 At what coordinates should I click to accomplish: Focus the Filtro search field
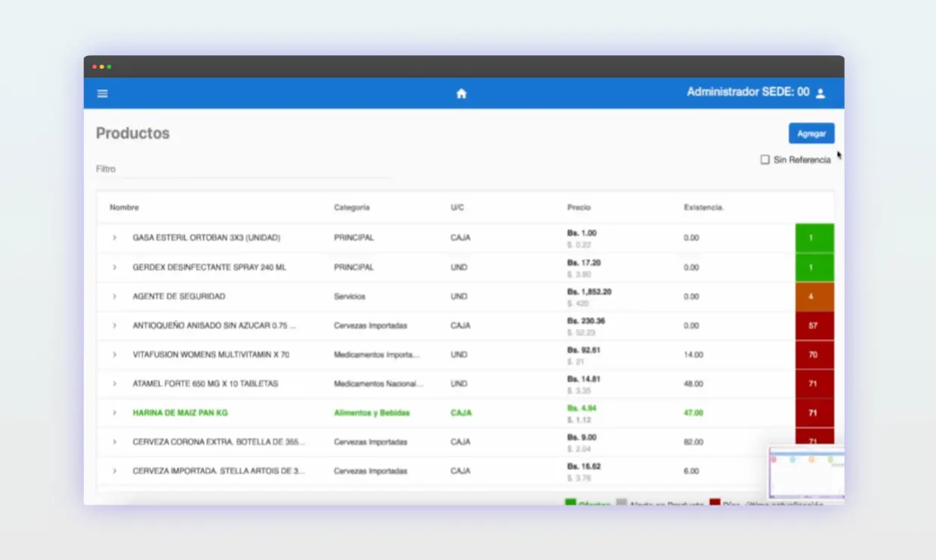point(242,169)
